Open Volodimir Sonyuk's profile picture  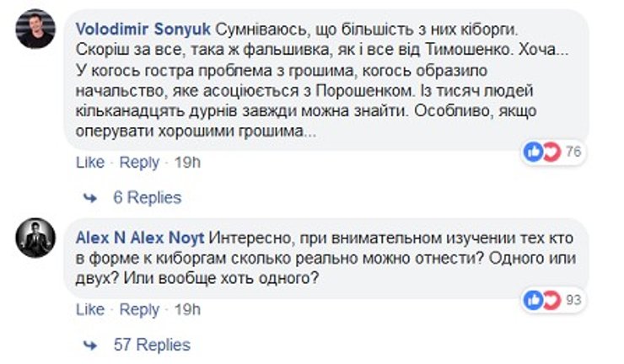(36, 33)
